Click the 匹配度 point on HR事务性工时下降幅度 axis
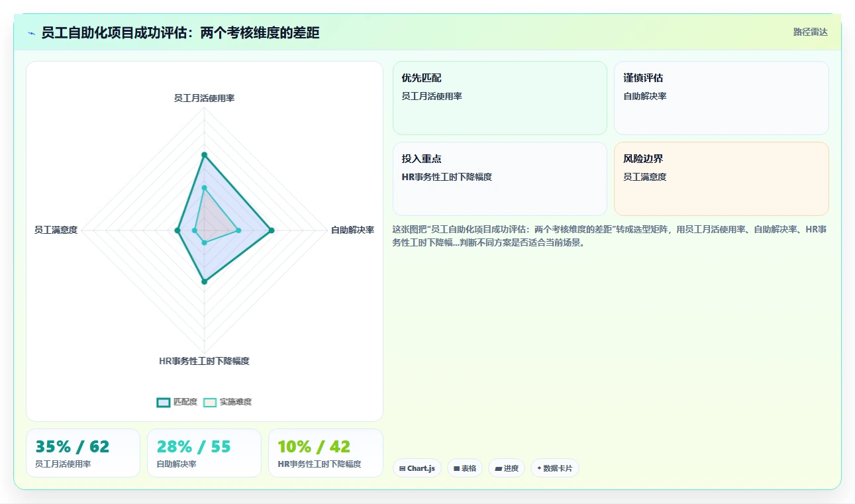855x504 pixels. (204, 281)
